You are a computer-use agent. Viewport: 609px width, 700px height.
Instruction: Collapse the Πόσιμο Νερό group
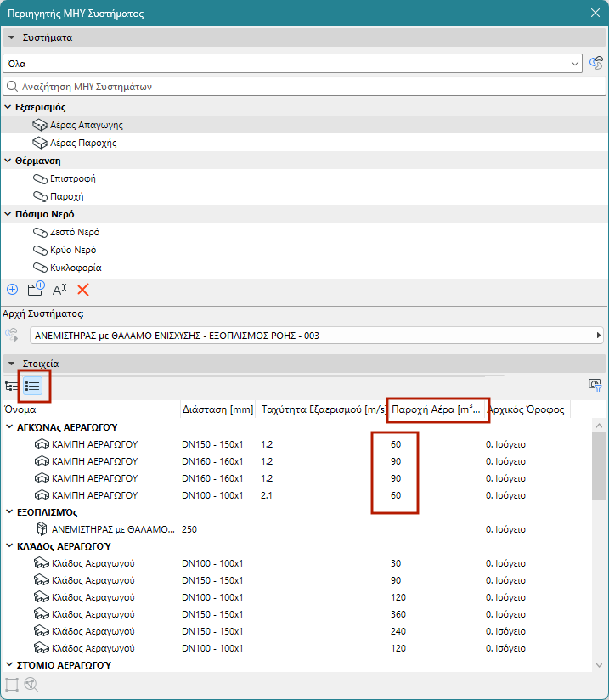pos(8,214)
